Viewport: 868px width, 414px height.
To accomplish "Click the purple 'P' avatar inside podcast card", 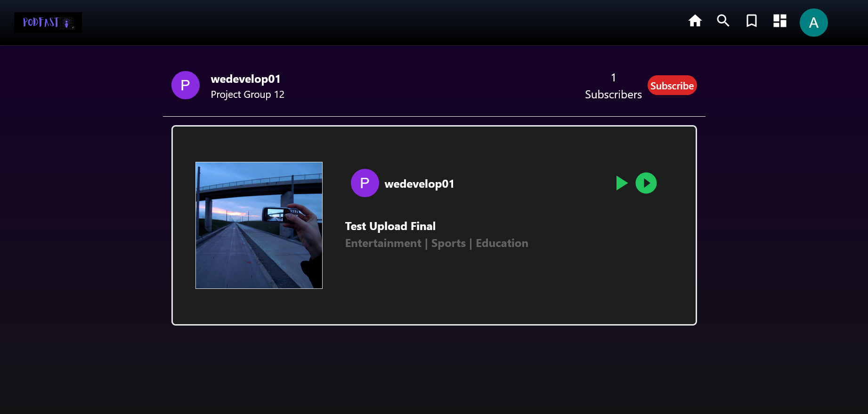I will (365, 183).
